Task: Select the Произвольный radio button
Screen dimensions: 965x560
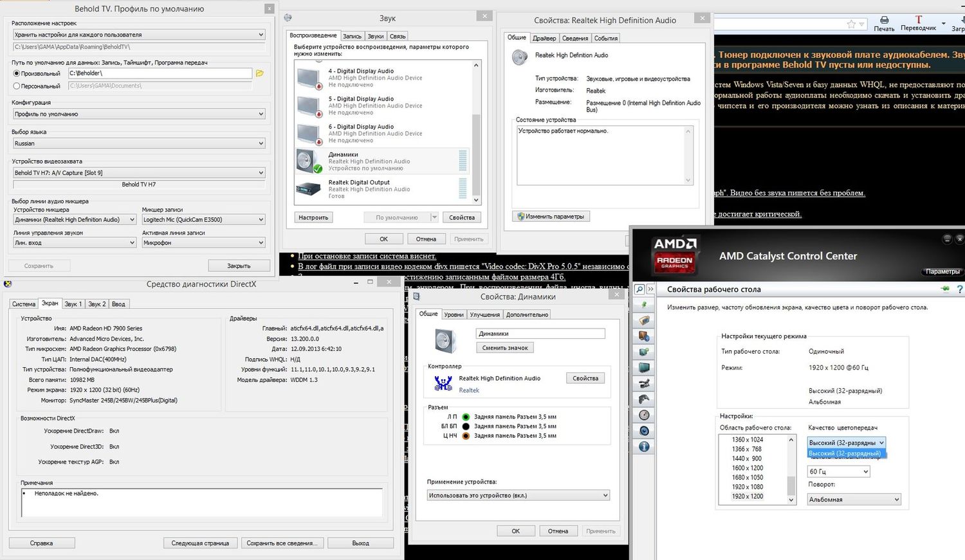Action: pos(17,73)
